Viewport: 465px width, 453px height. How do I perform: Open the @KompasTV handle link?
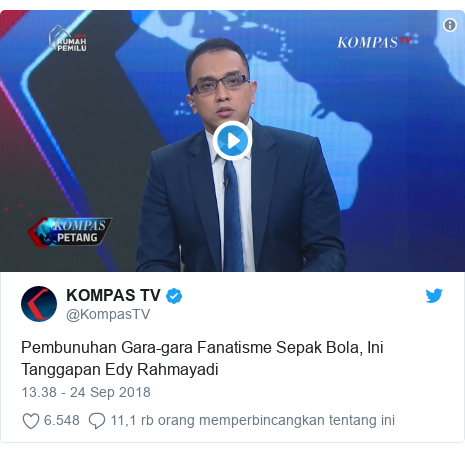point(108,314)
